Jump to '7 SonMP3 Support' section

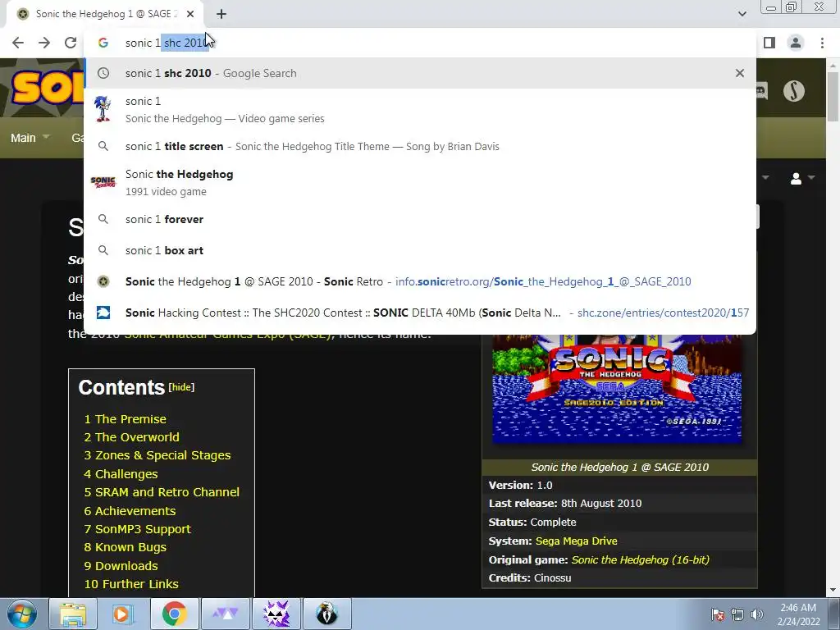(x=137, y=529)
